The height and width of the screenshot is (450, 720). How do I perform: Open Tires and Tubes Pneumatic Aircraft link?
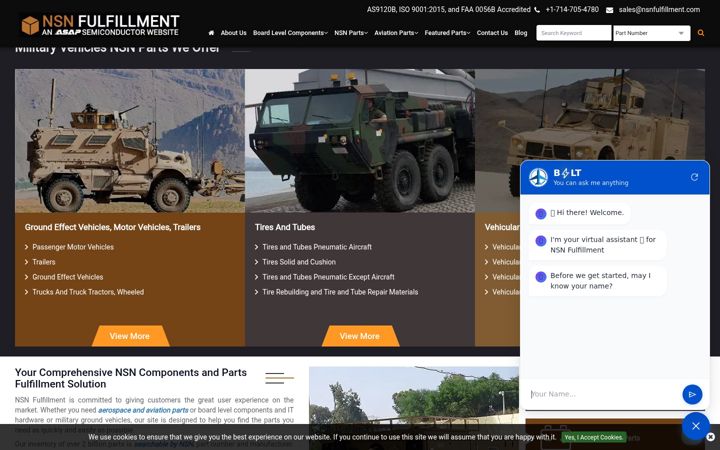point(317,247)
